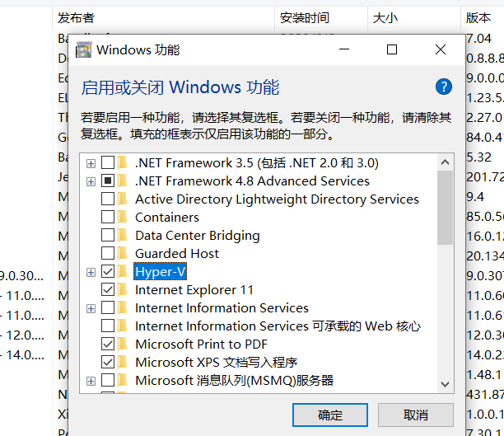Enable the Guarded Host checkbox

tap(108, 254)
